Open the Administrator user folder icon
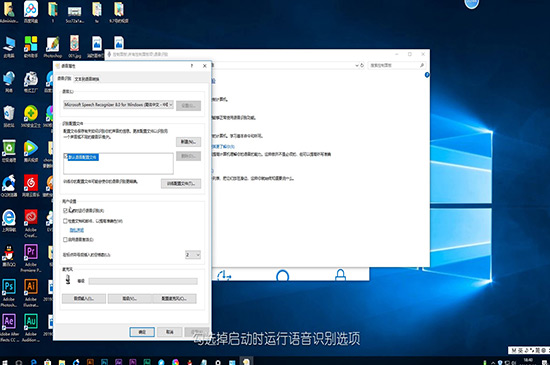550x365 pixels. point(9,12)
